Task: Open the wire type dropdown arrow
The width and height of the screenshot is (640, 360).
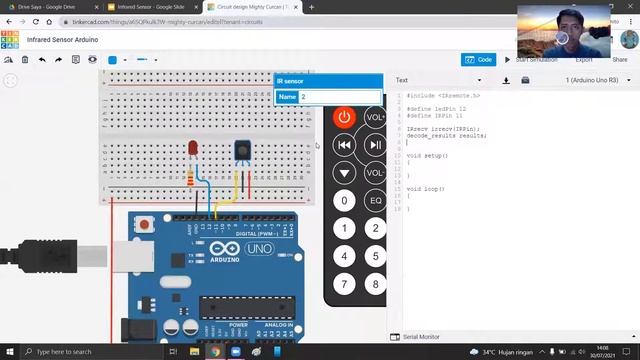Action: click(156, 60)
